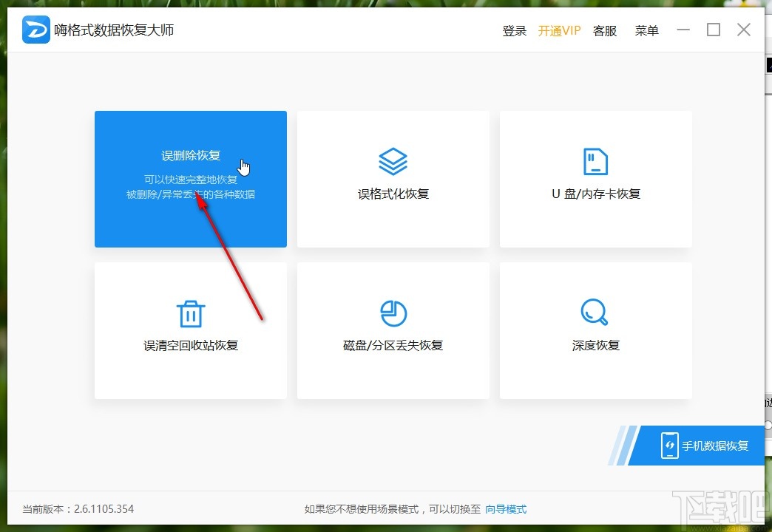Image resolution: width=772 pixels, height=532 pixels.
Task: Choose the 误清空回收站恢复 label
Action: point(191,346)
